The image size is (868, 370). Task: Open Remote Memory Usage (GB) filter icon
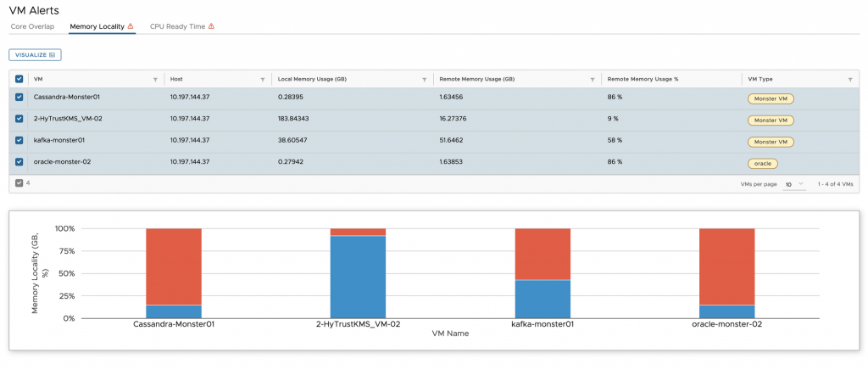593,79
